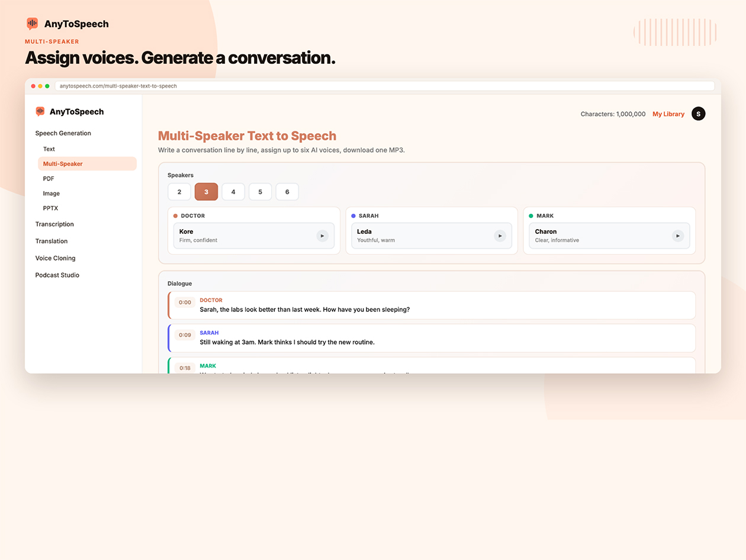The image size is (746, 560).
Task: Click the AnyToSpeech logo icon above headline
Action: pyautogui.click(x=33, y=24)
